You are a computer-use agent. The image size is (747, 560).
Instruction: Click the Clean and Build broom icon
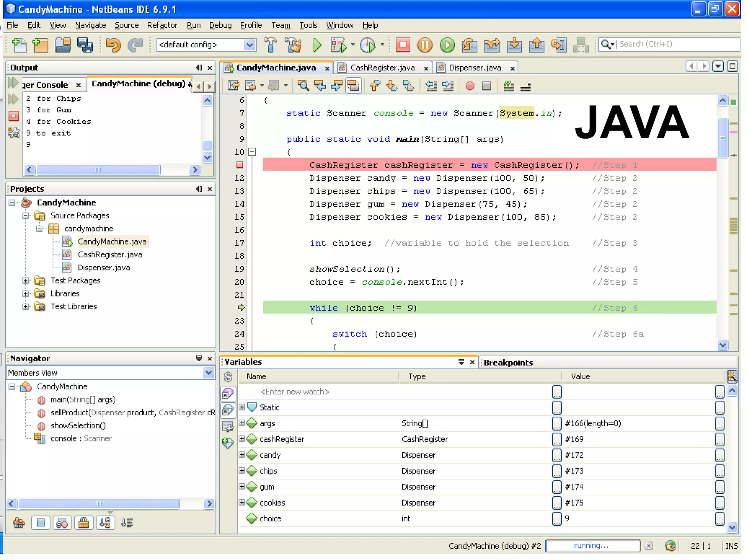pyautogui.click(x=294, y=45)
